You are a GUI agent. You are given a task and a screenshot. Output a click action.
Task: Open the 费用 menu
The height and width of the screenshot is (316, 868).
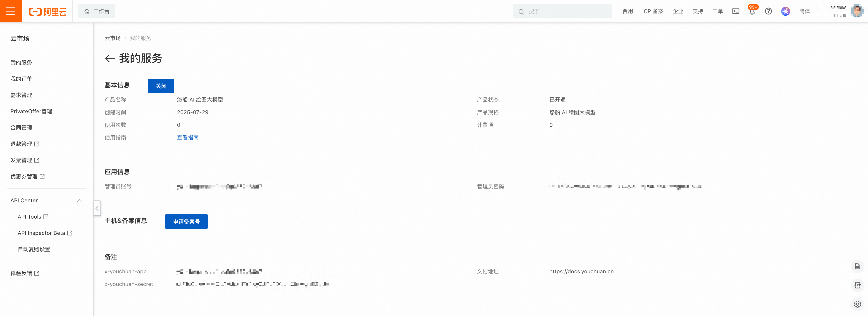point(627,11)
